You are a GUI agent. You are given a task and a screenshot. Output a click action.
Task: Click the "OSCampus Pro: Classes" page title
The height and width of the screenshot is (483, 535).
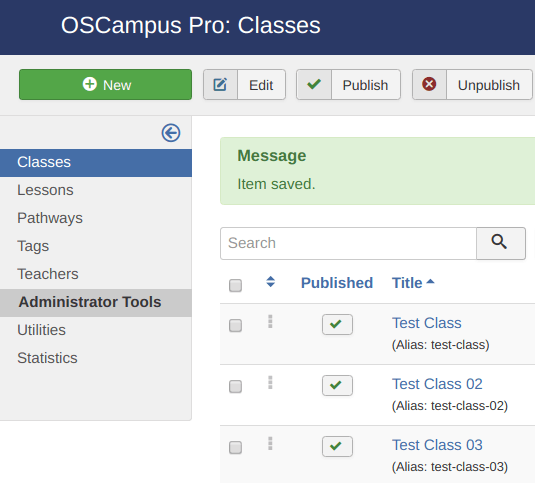click(191, 26)
